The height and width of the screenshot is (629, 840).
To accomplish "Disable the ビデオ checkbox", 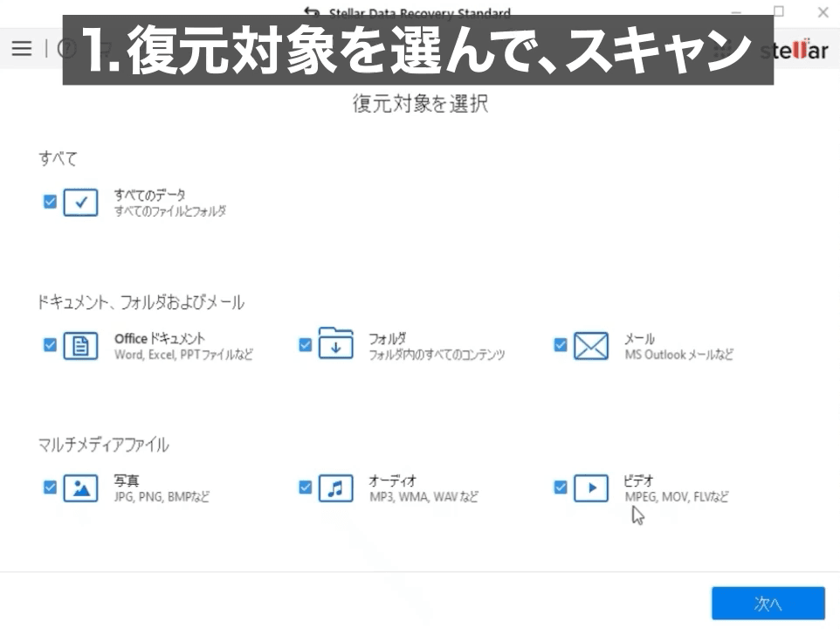I will click(x=561, y=486).
